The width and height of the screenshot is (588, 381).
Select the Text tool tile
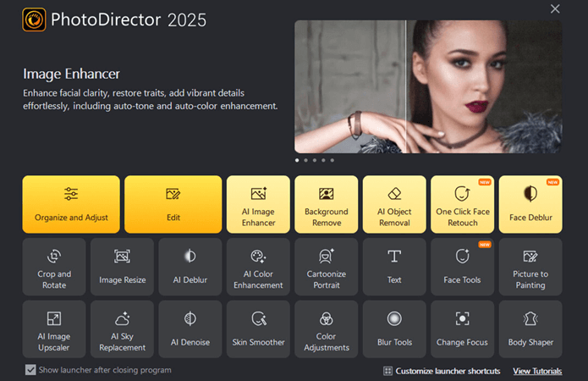coord(394,267)
